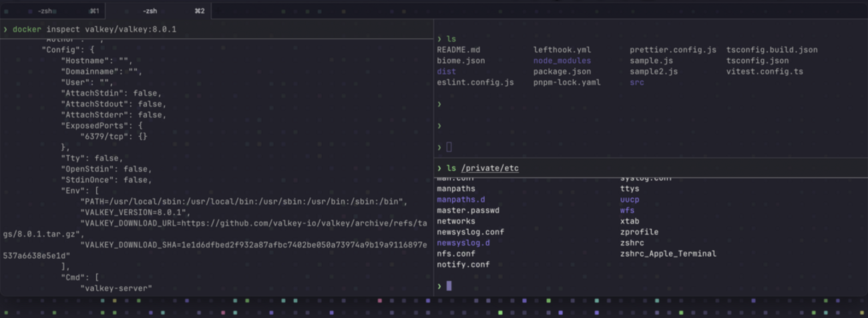
Task: Click the "Config": { line
Action: [68, 49]
